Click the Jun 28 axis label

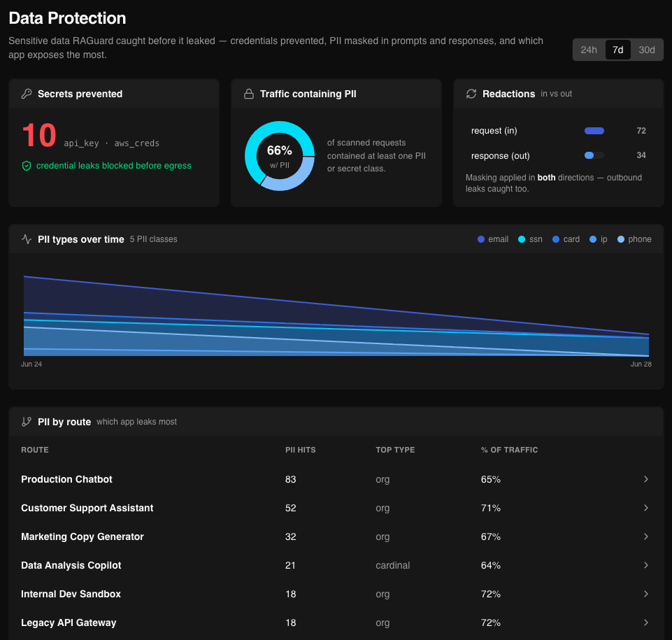pos(641,364)
